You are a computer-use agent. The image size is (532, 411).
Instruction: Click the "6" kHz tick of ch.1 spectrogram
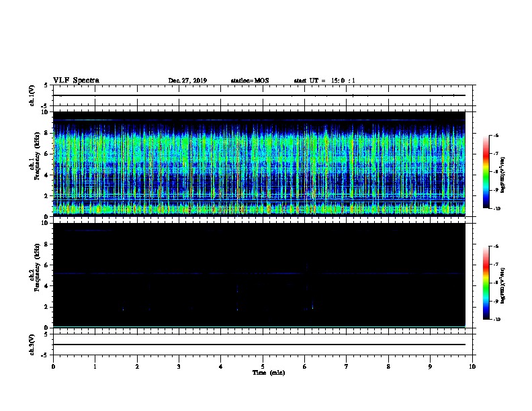[x=47, y=154]
